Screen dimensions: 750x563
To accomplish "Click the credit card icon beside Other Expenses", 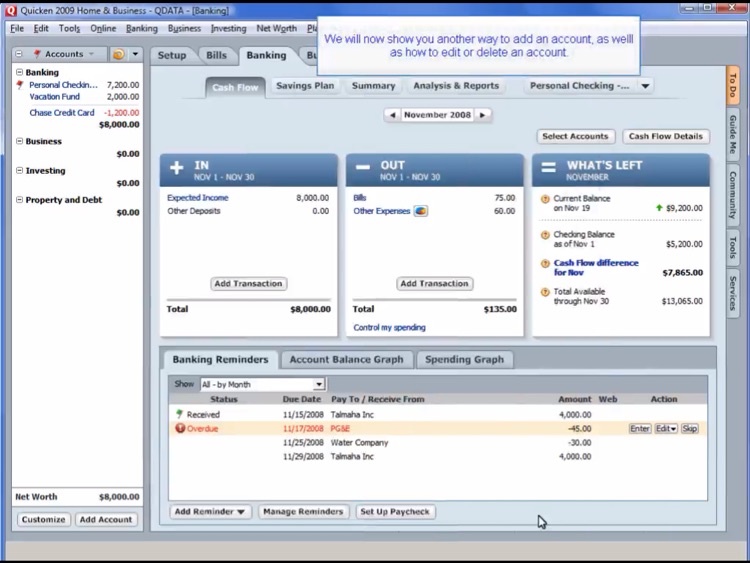I will point(421,211).
